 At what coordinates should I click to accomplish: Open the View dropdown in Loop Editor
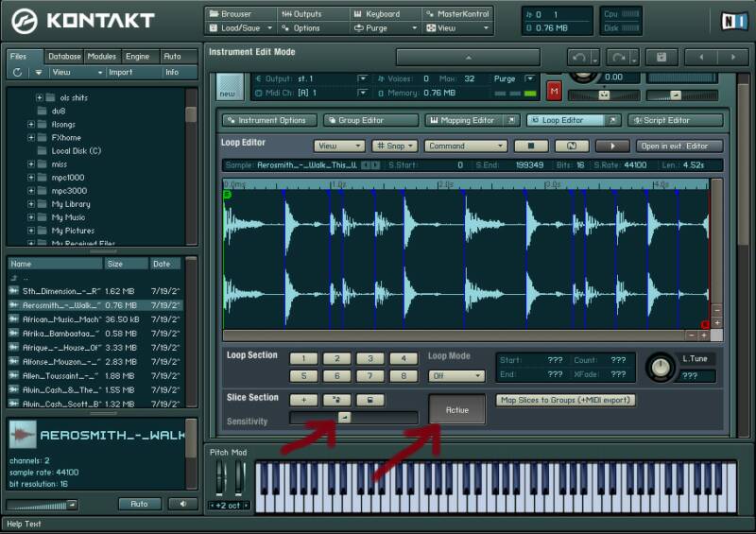(339, 146)
